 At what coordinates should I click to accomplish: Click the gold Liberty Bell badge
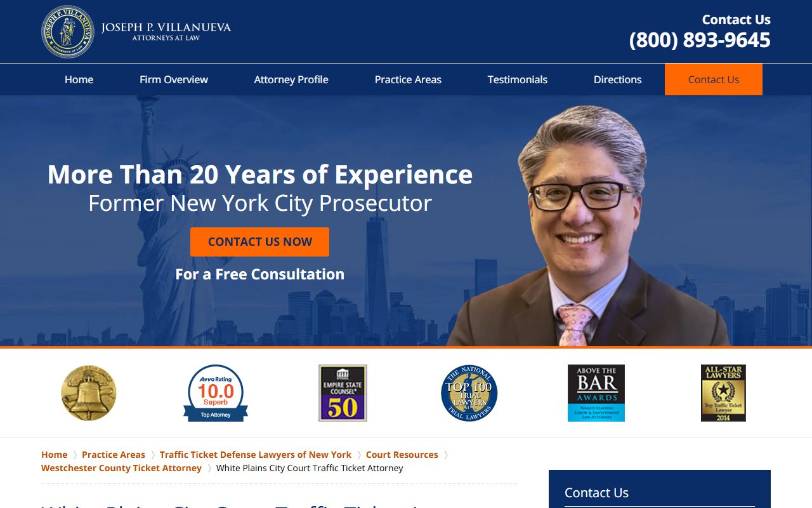pos(89,393)
